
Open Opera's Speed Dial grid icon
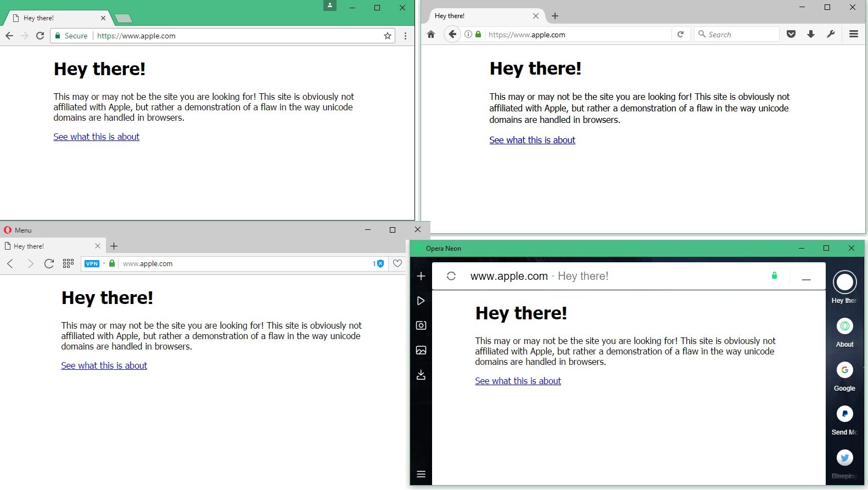point(68,264)
